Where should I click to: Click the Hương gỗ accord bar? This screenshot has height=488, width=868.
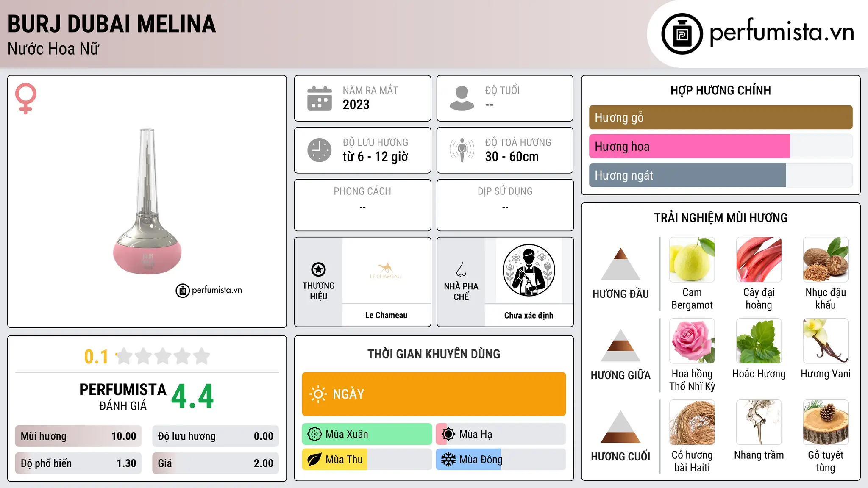(x=721, y=117)
